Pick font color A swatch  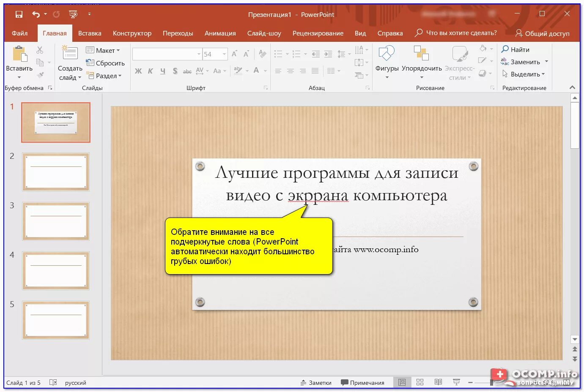[x=256, y=71]
